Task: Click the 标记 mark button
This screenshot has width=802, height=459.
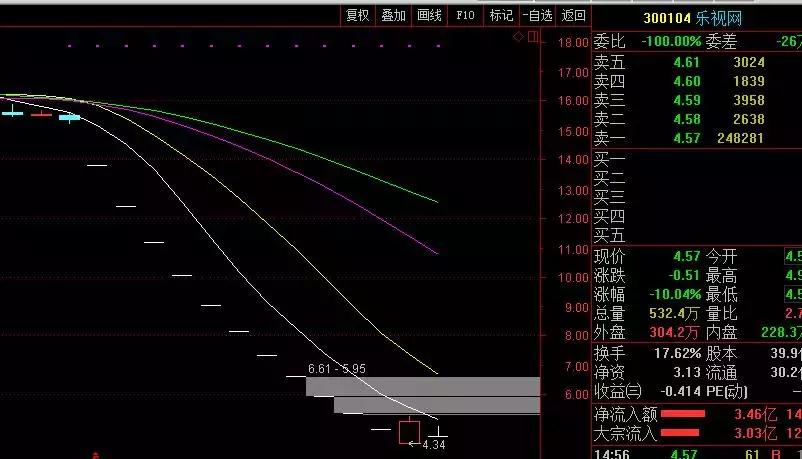Action: (x=501, y=15)
